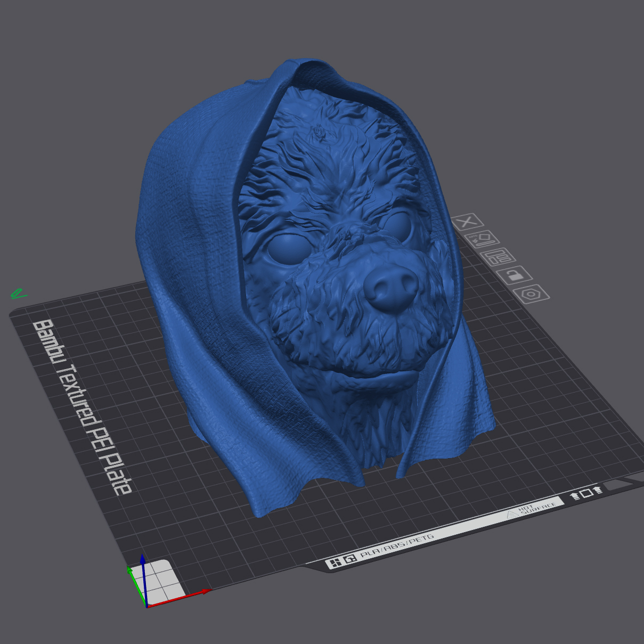The image size is (644, 644).
Task: Open plate settings hexagon icon
Action: (531, 294)
